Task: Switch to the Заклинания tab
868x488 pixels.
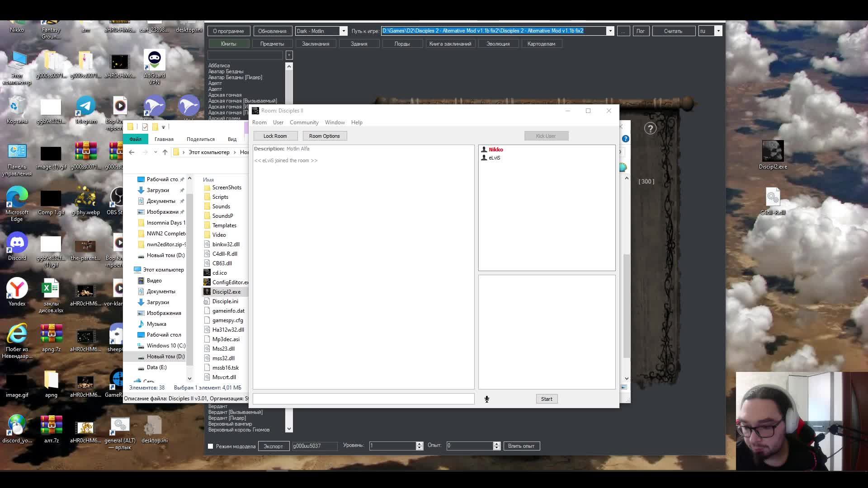Action: [316, 44]
